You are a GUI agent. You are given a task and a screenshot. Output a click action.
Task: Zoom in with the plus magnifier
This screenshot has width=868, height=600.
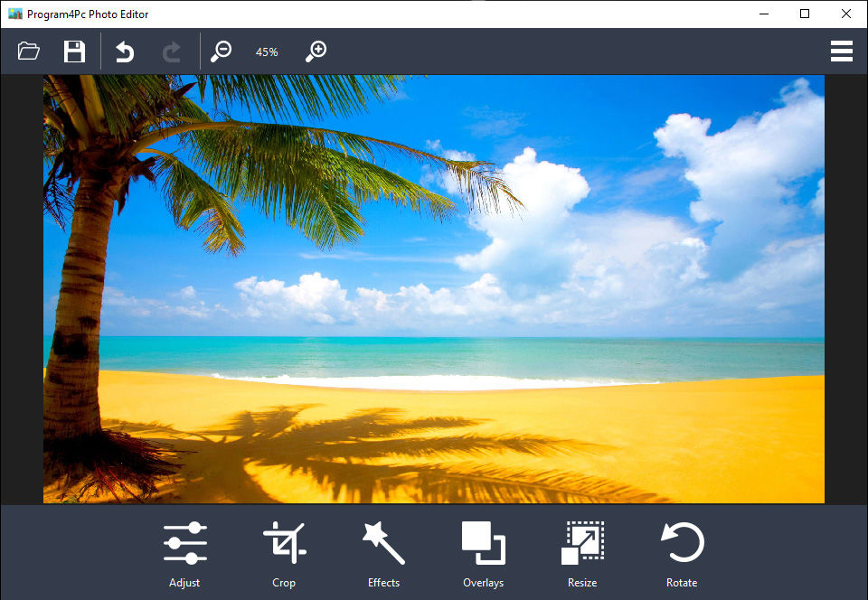tap(315, 52)
